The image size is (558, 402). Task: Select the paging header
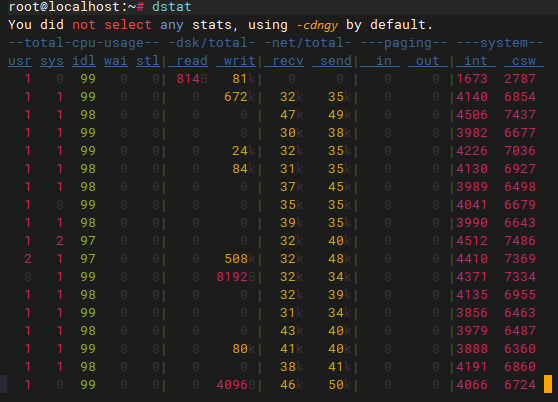[404, 43]
